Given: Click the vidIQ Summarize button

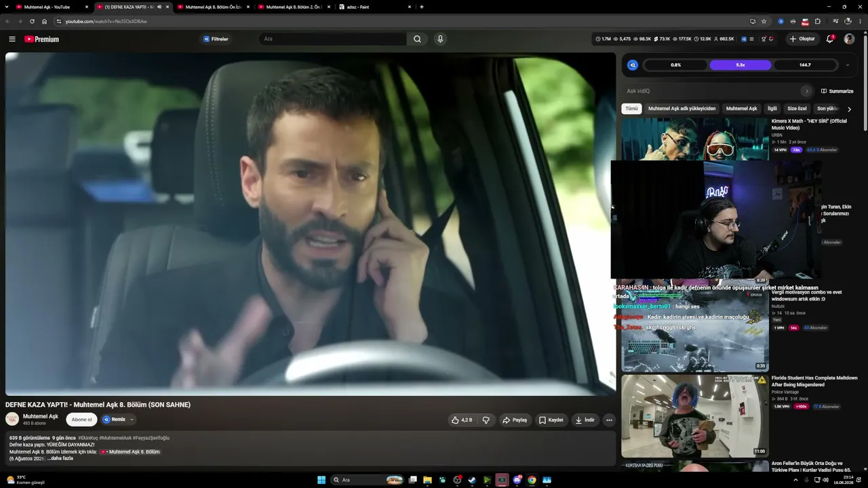Looking at the screenshot, I should click(837, 91).
